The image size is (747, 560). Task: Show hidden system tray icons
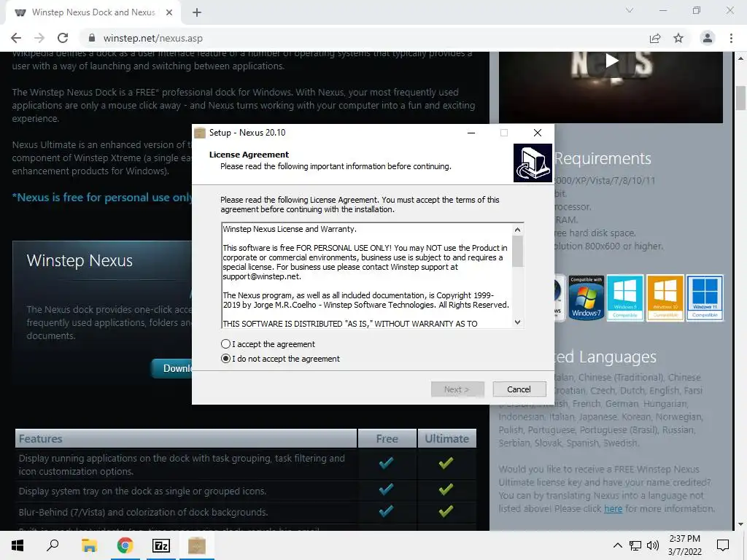[617, 545]
